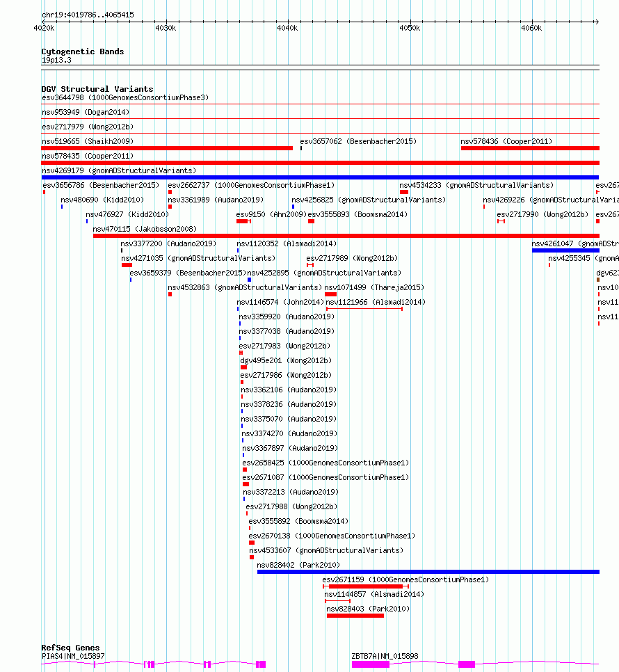Screen dimensions: 619x672
Task: Select the 4050k ruler tick label
Action: point(410,28)
